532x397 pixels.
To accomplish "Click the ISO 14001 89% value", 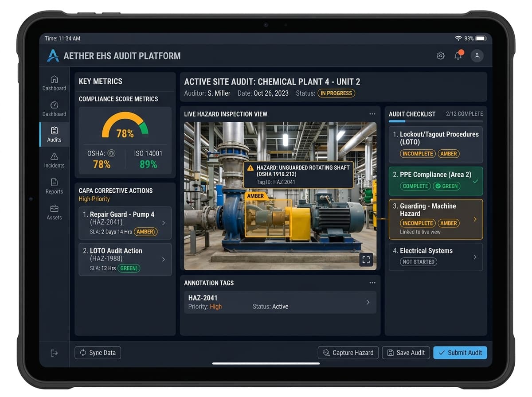I will (148, 164).
